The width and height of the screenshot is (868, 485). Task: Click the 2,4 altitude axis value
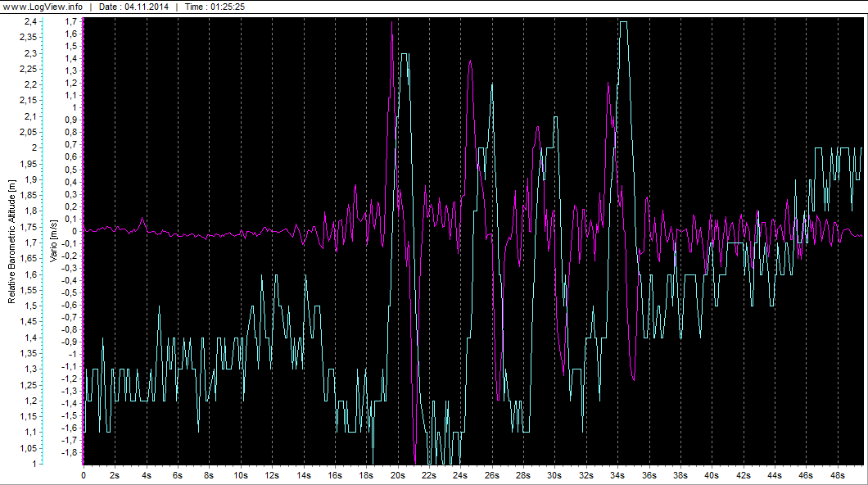(x=30, y=21)
